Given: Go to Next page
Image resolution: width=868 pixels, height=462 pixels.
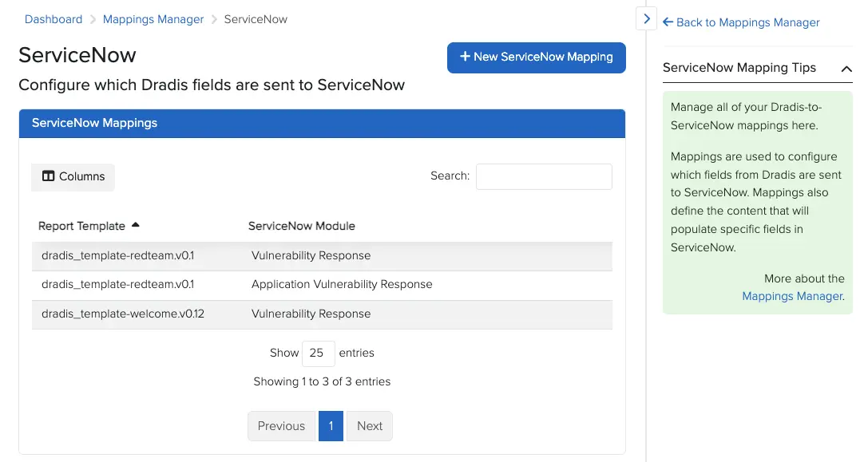Looking at the screenshot, I should 369,426.
